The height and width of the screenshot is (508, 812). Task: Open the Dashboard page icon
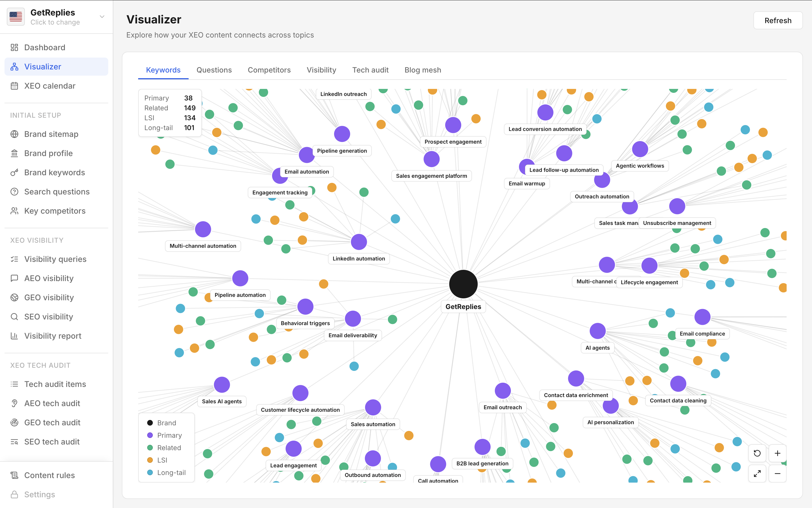pos(14,47)
